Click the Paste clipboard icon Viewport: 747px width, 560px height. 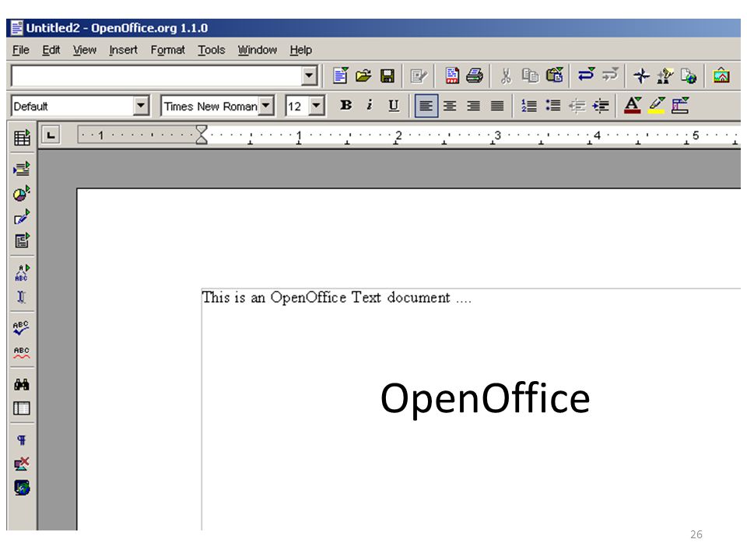pyautogui.click(x=554, y=75)
